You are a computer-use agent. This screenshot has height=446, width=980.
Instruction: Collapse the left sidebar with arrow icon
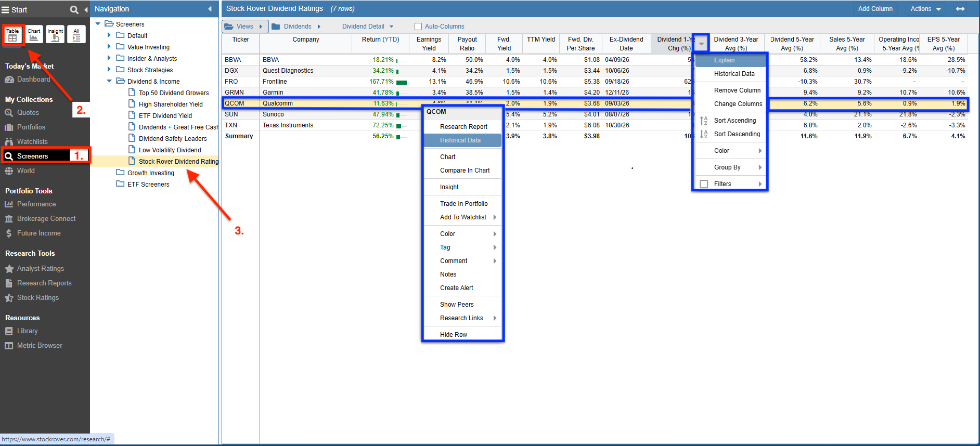[86, 9]
